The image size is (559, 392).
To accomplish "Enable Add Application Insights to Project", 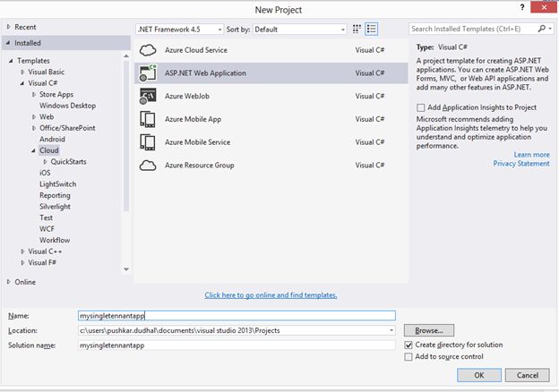I will tap(421, 107).
